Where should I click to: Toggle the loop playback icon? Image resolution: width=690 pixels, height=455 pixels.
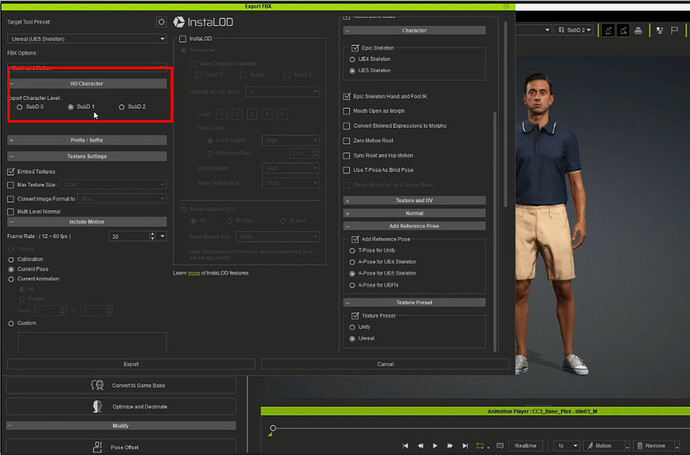tap(480, 446)
